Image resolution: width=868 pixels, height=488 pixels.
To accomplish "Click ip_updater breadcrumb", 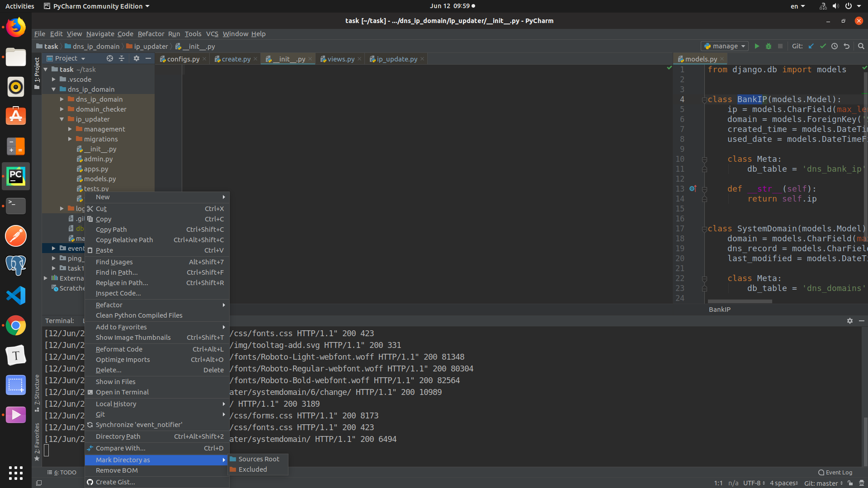I will point(147,46).
